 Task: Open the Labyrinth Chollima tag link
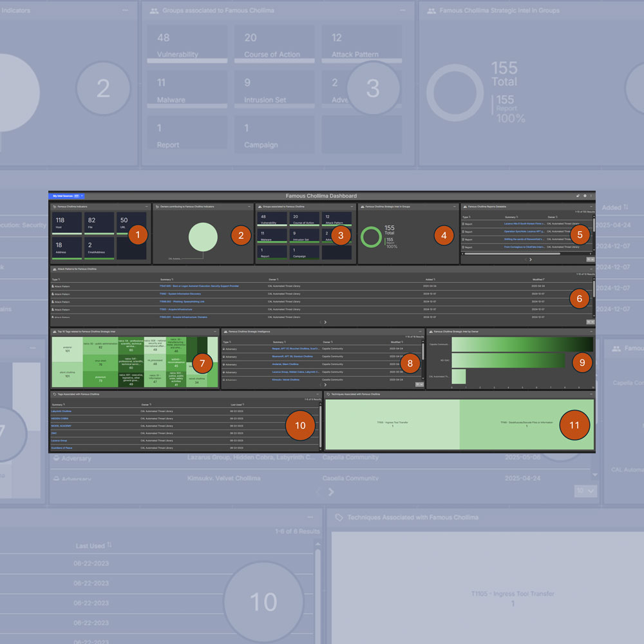tap(61, 412)
